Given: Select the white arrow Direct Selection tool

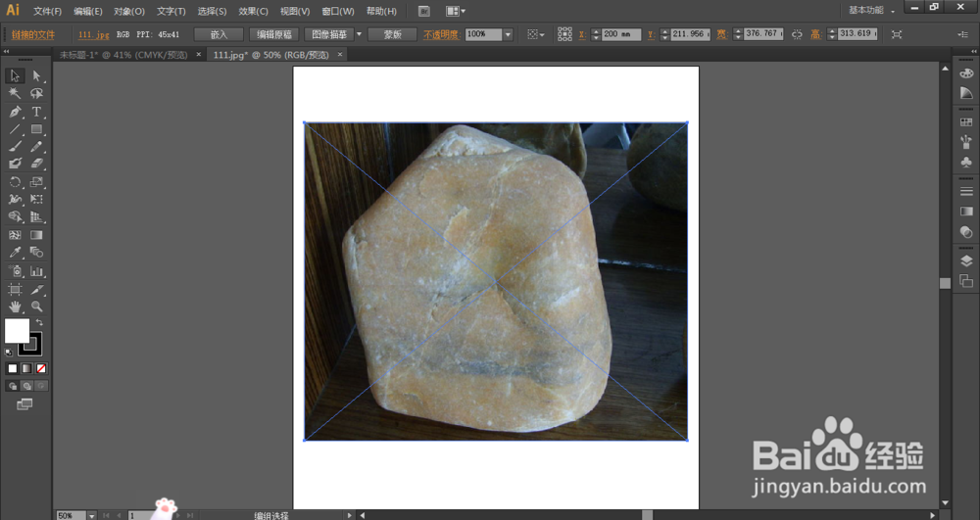Looking at the screenshot, I should click(x=37, y=75).
